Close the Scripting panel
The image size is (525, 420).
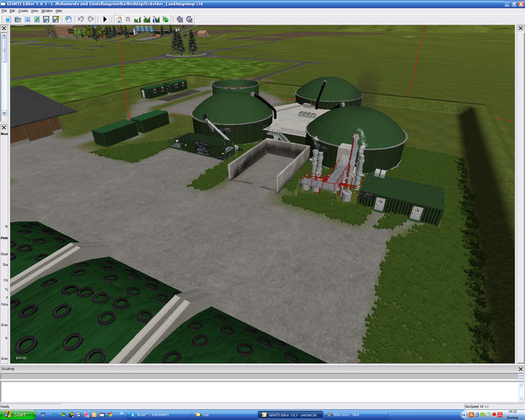[521, 369]
